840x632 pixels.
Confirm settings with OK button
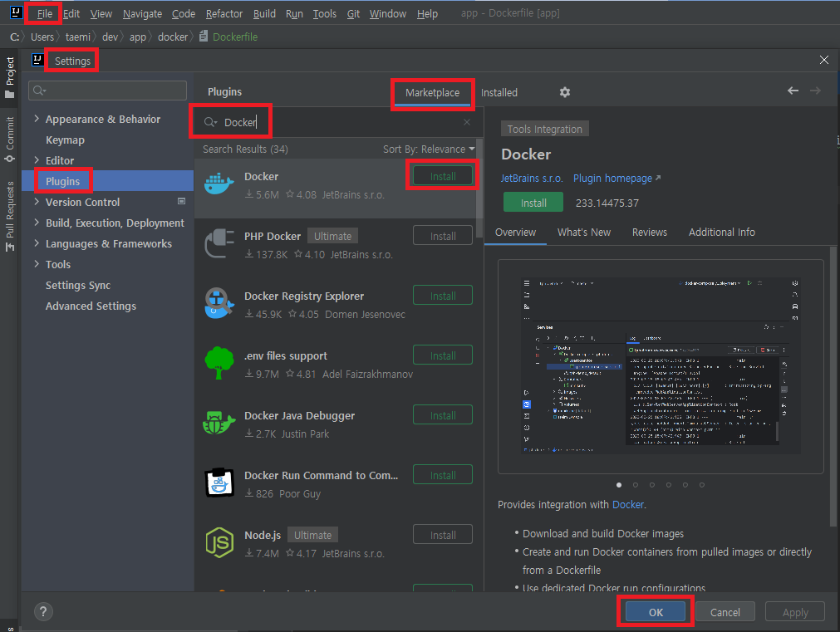[x=656, y=611]
